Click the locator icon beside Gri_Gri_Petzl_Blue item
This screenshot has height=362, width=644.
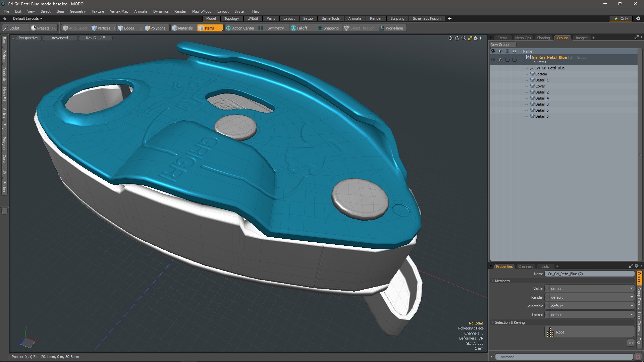532,68
